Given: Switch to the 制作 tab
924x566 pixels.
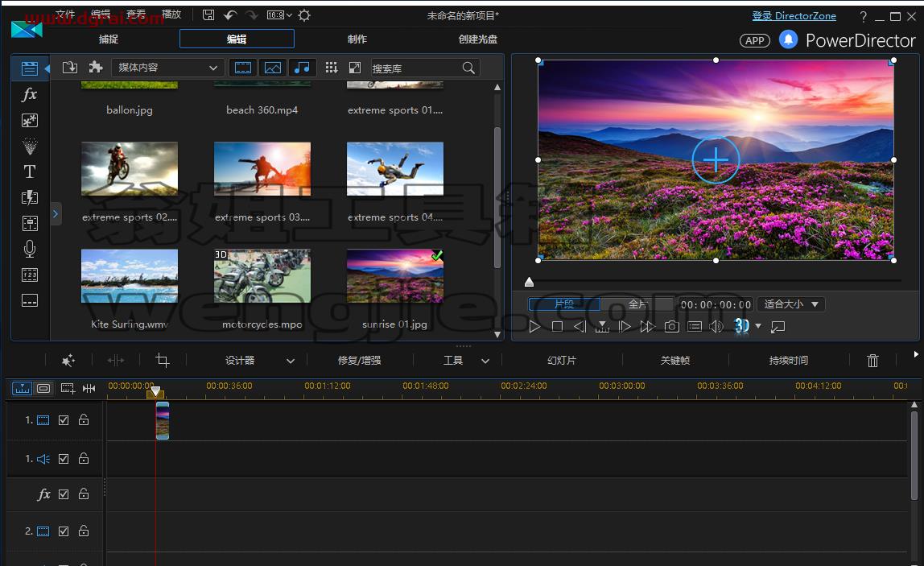Looking at the screenshot, I should click(x=357, y=39).
